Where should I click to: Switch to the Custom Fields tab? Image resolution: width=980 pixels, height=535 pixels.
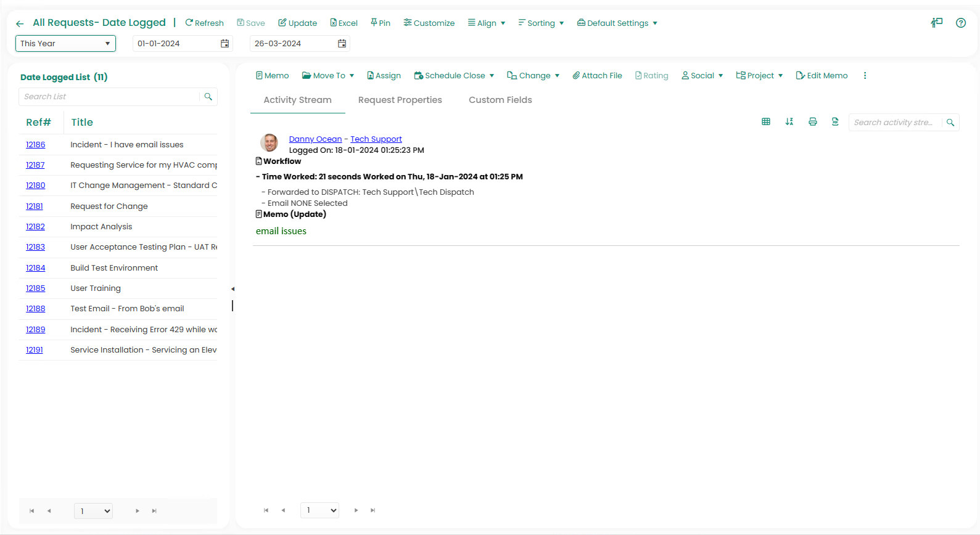[500, 100]
